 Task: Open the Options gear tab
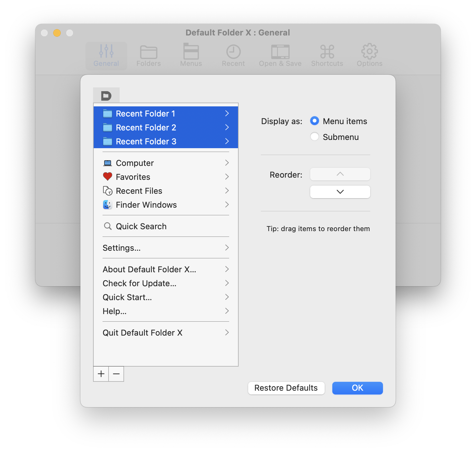(369, 56)
